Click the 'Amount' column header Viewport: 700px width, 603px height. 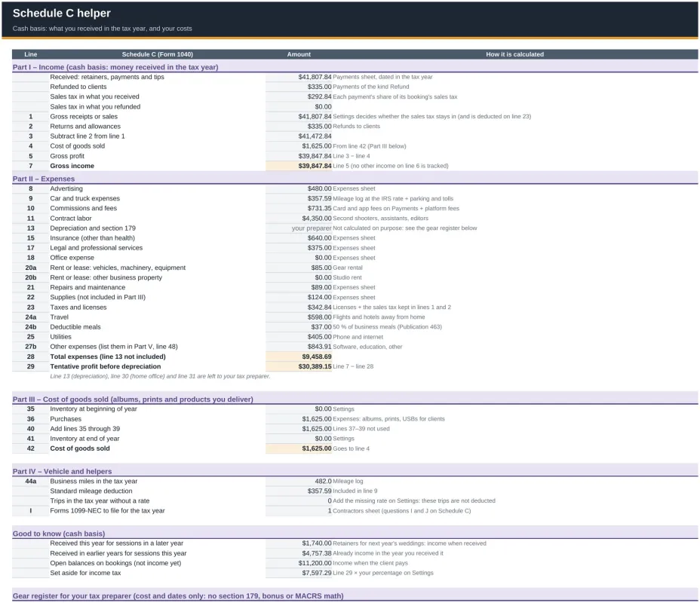[299, 54]
